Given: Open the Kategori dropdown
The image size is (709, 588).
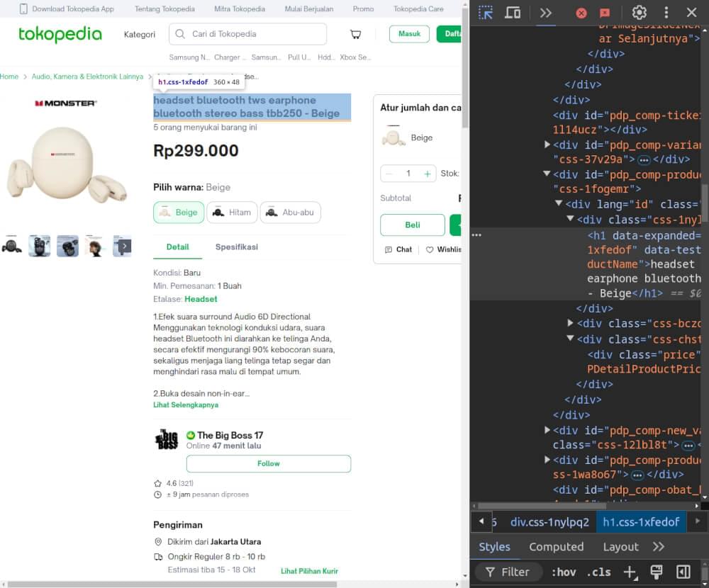Looking at the screenshot, I should (140, 33).
